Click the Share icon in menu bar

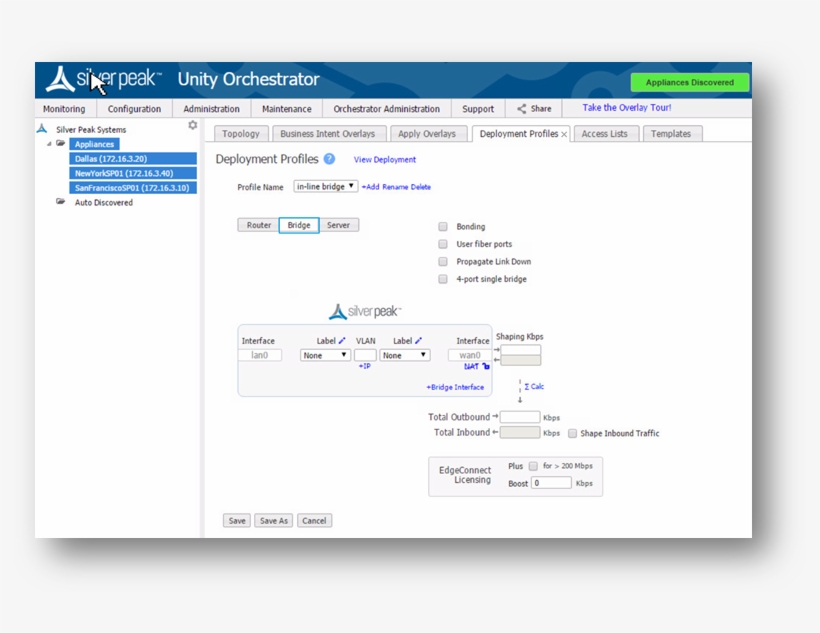click(x=522, y=109)
